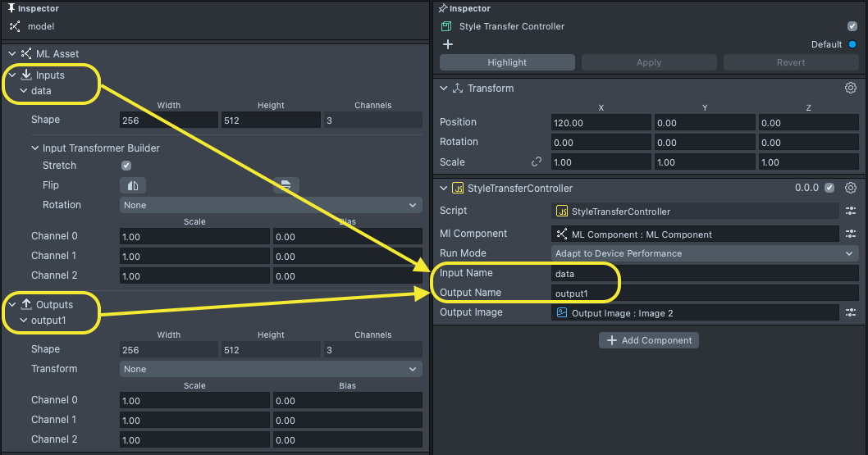Click the Add Component button
Viewport: 868px width, 455px height.
pyautogui.click(x=649, y=340)
